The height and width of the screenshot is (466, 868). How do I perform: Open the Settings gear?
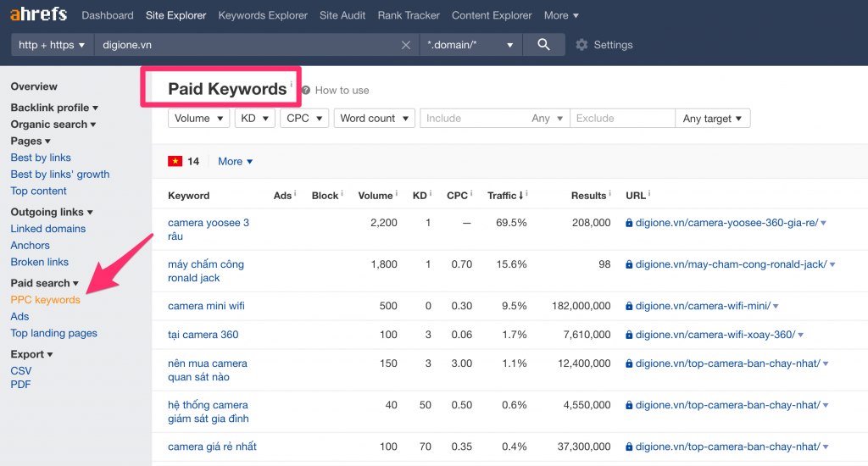pyautogui.click(x=581, y=45)
